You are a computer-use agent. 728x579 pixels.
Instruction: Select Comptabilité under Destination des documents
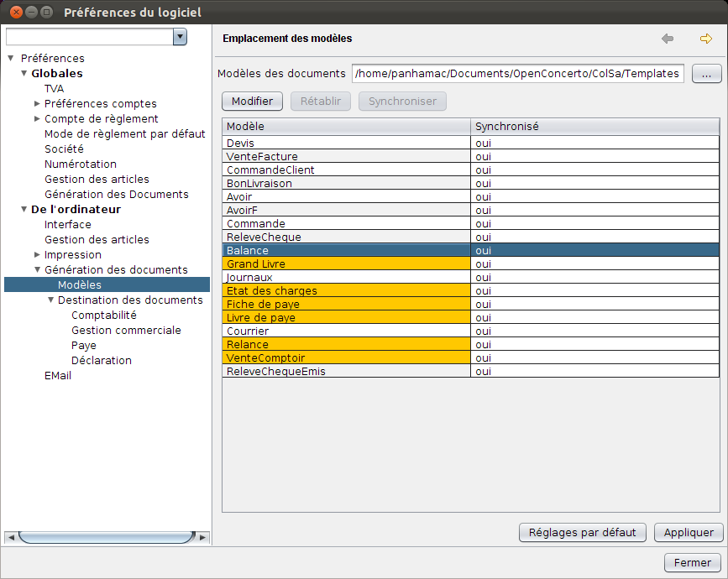[x=104, y=316]
